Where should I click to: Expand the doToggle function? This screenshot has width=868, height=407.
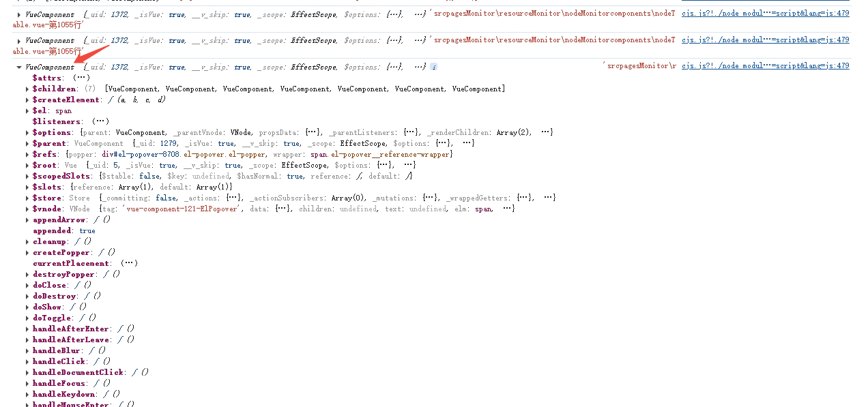[27, 318]
